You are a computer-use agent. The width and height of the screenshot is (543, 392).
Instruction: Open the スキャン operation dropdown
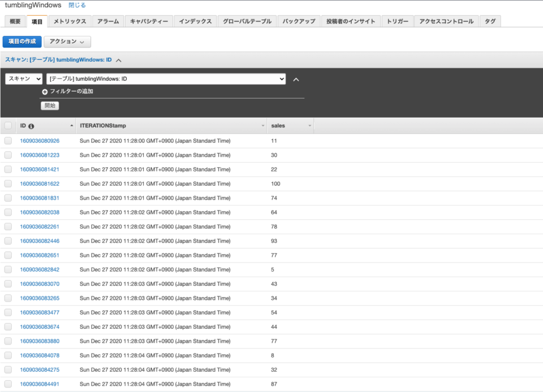point(23,79)
